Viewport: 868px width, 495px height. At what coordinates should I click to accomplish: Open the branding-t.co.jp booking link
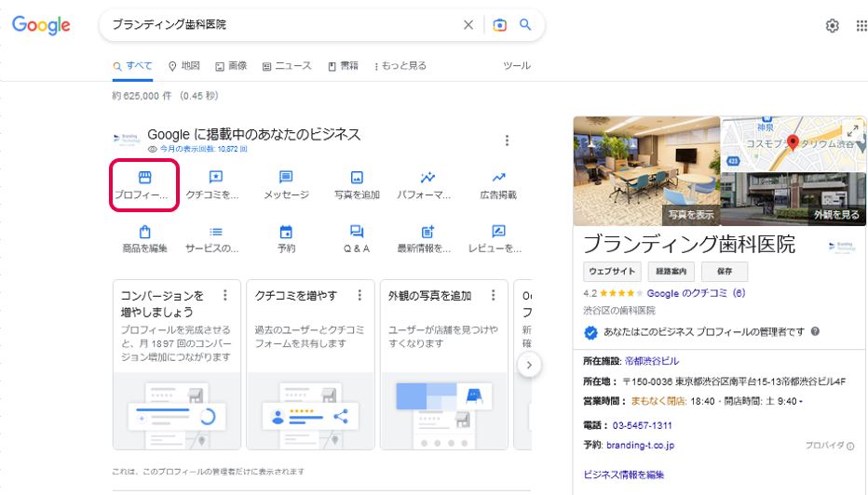(x=640, y=446)
